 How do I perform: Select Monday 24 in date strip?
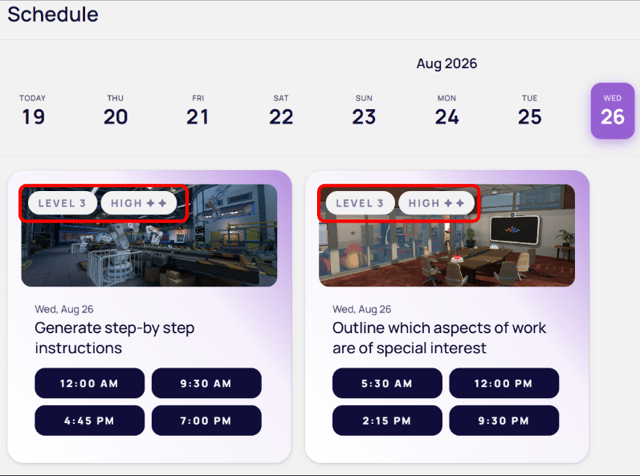tap(447, 111)
